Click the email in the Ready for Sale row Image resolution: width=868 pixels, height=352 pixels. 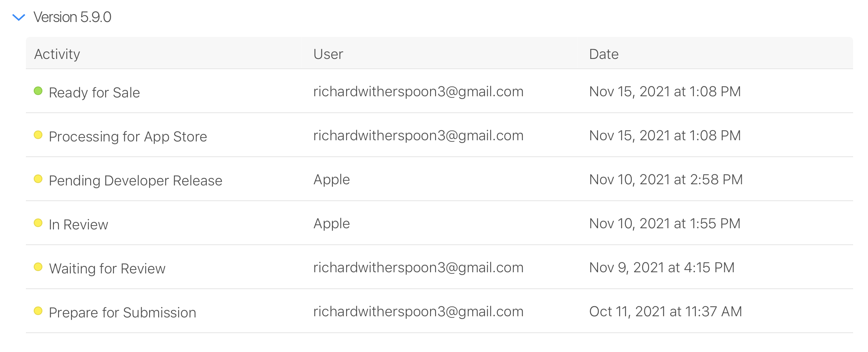(418, 92)
